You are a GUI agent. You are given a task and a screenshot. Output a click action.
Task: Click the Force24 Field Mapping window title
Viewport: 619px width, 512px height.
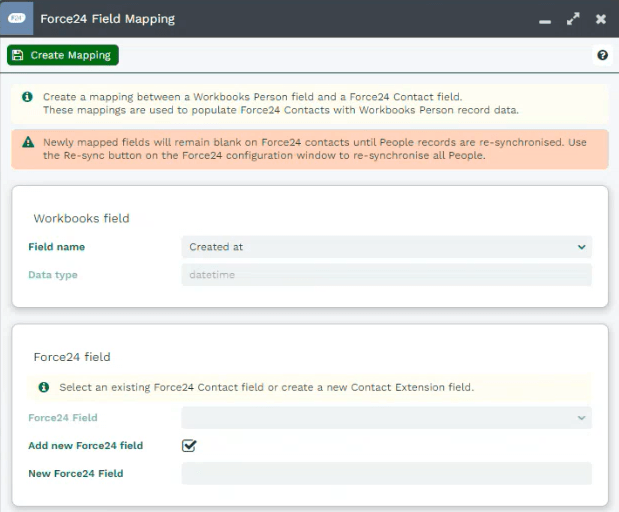click(x=107, y=19)
